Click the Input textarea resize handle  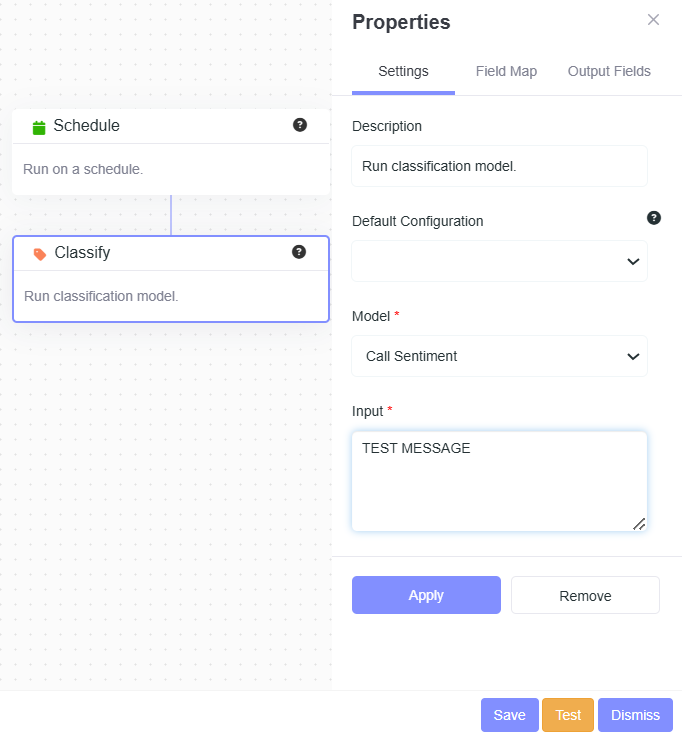(x=639, y=524)
